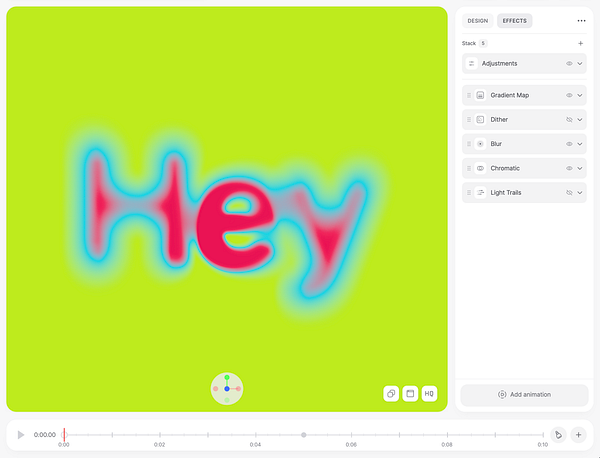Select the Blur label

(496, 144)
